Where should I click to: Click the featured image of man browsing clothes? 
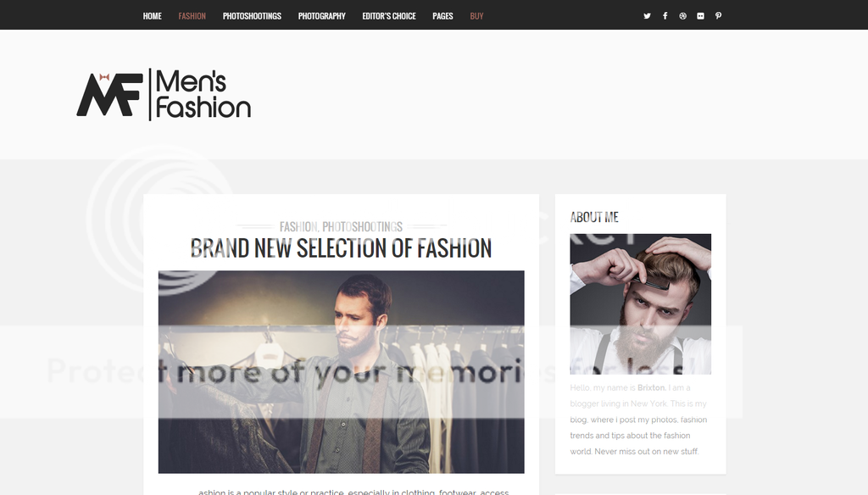(x=341, y=371)
